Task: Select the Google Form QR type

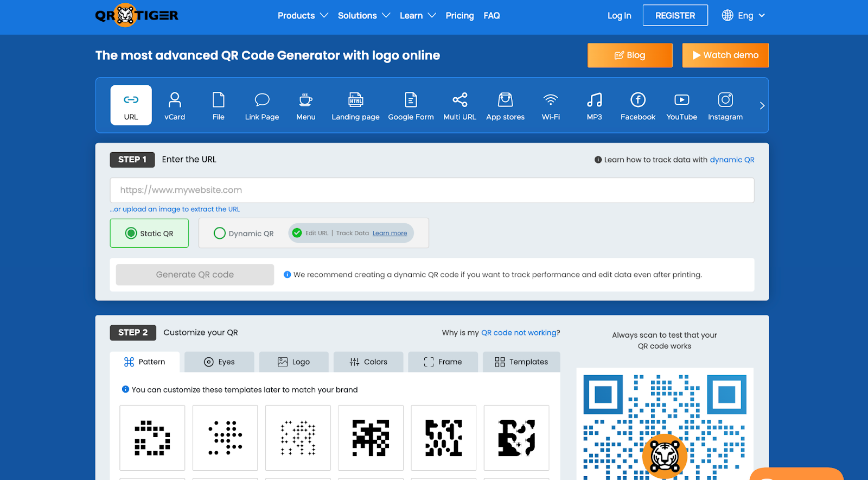Action: pos(411,105)
